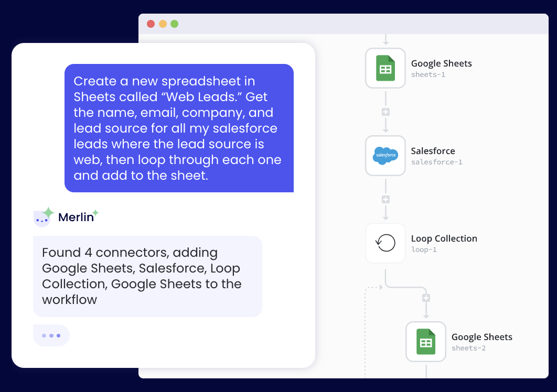The height and width of the screenshot is (392, 557).
Task: Click the 'sheets-1' node id text
Action: [x=428, y=74]
